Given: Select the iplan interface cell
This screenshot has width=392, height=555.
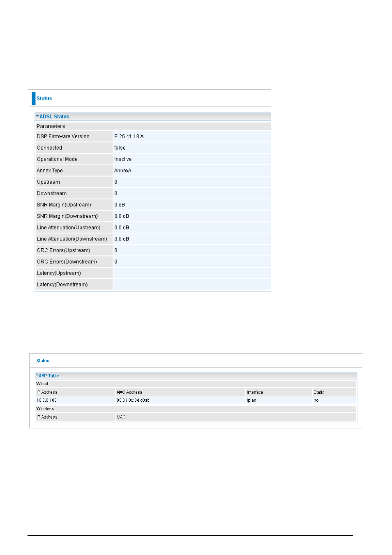Looking at the screenshot, I should tap(252, 400).
